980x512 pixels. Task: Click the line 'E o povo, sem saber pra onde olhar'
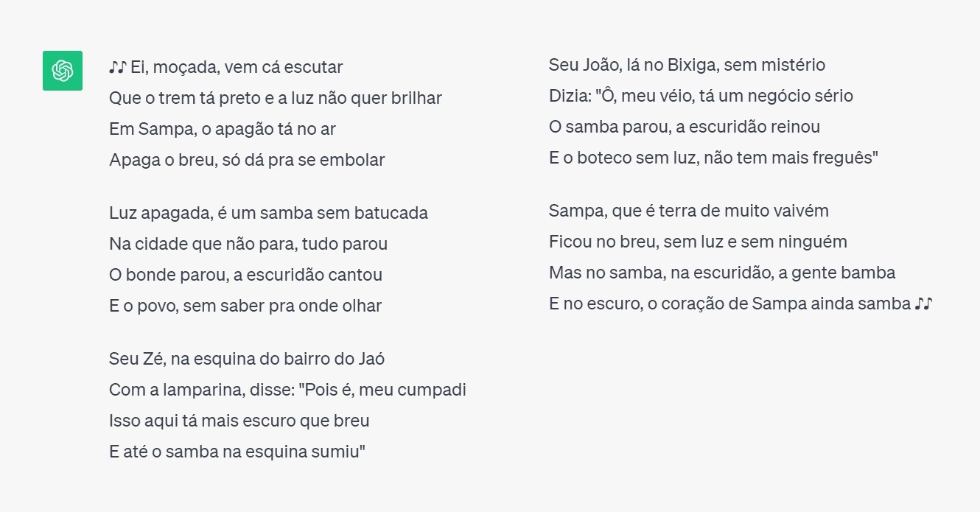(x=245, y=306)
